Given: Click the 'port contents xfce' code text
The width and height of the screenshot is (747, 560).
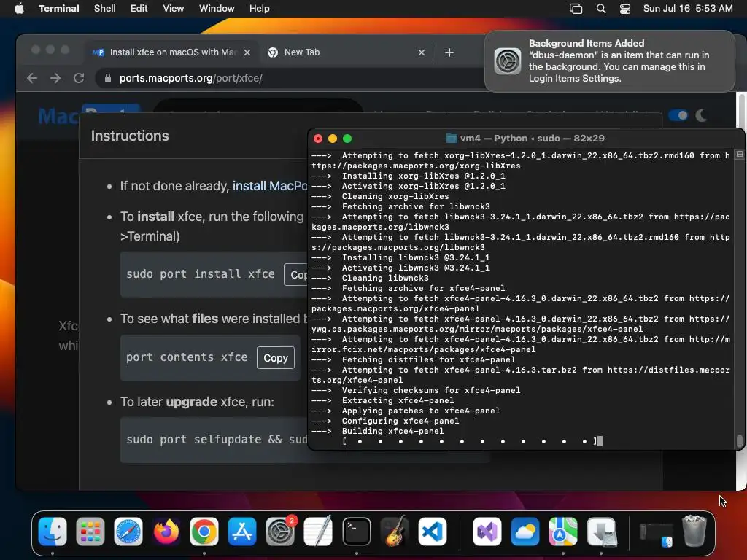Looking at the screenshot, I should tap(187, 357).
